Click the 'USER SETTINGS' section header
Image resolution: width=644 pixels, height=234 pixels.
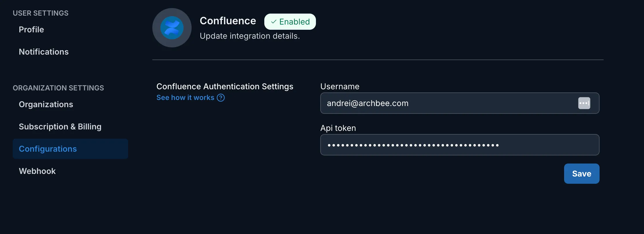point(41,13)
